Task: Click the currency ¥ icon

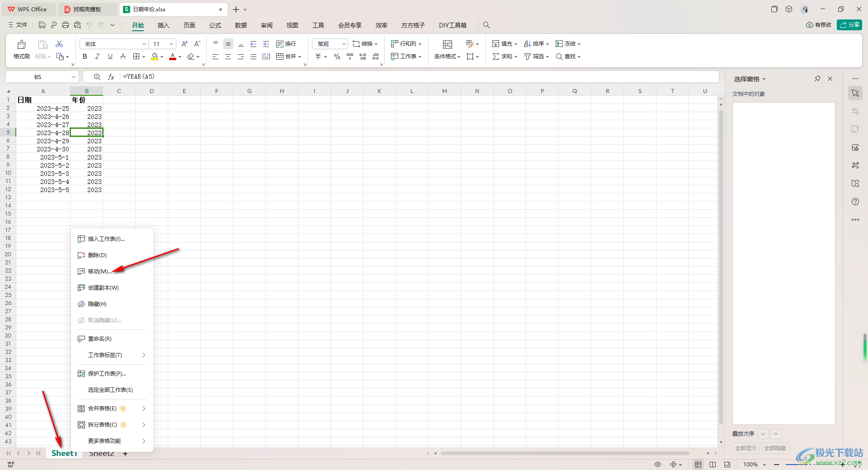Action: pos(318,56)
